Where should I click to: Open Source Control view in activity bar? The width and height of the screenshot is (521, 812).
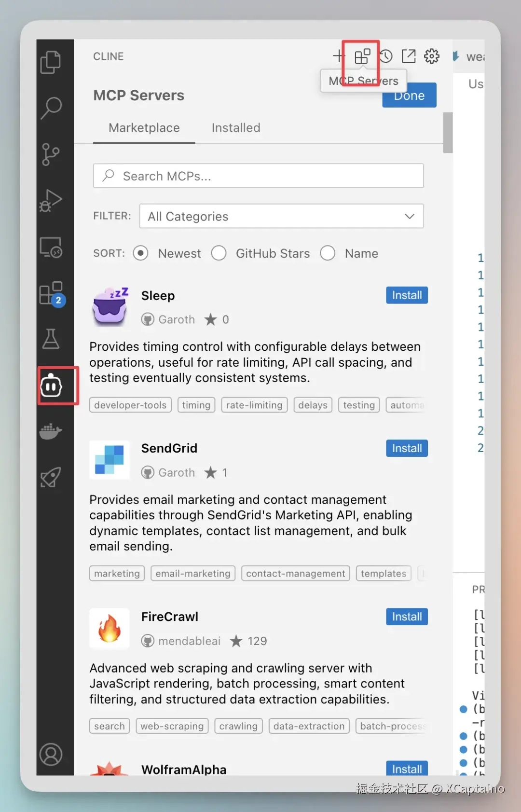(x=51, y=154)
